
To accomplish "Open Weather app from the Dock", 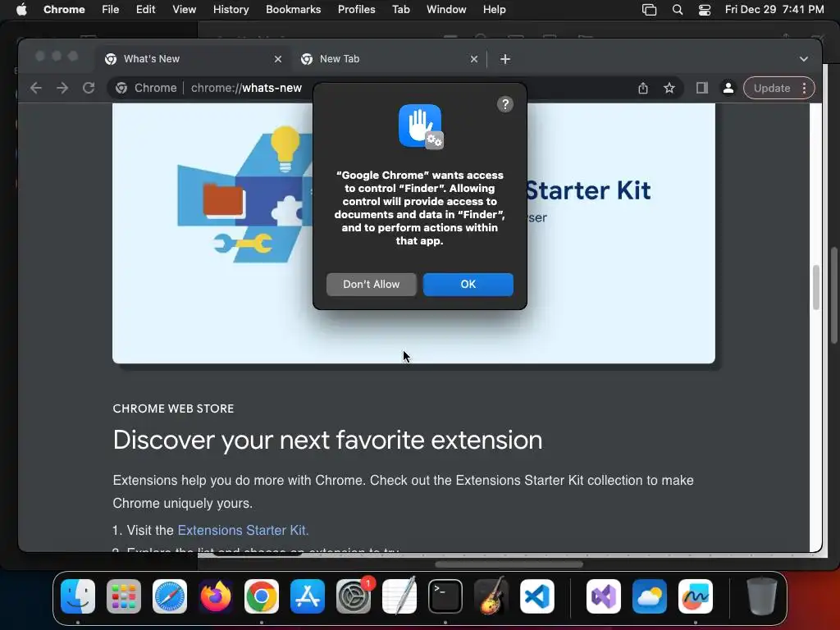I will (650, 596).
